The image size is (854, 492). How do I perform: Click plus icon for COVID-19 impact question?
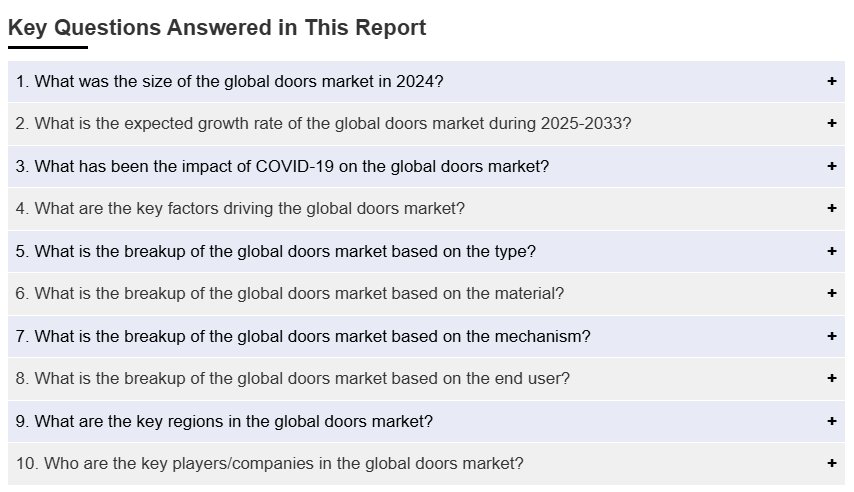(831, 167)
